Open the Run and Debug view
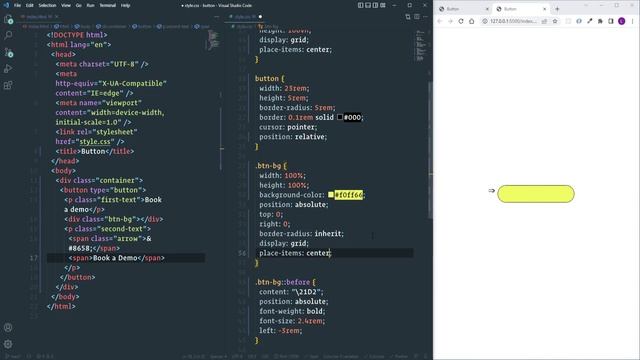The height and width of the screenshot is (360, 640). point(8,69)
